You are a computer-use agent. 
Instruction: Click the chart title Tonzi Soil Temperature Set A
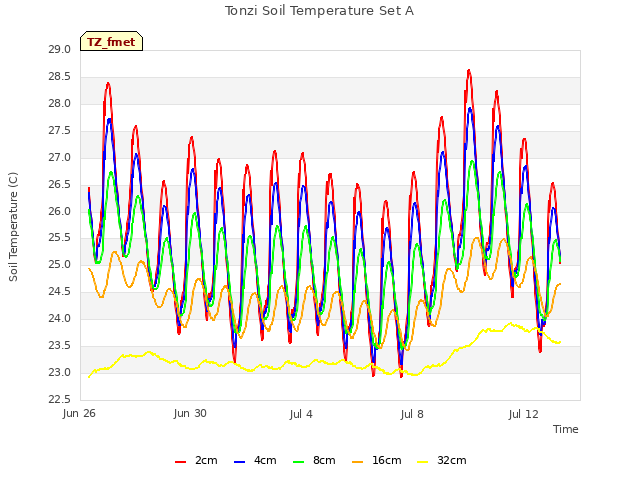pyautogui.click(x=320, y=11)
